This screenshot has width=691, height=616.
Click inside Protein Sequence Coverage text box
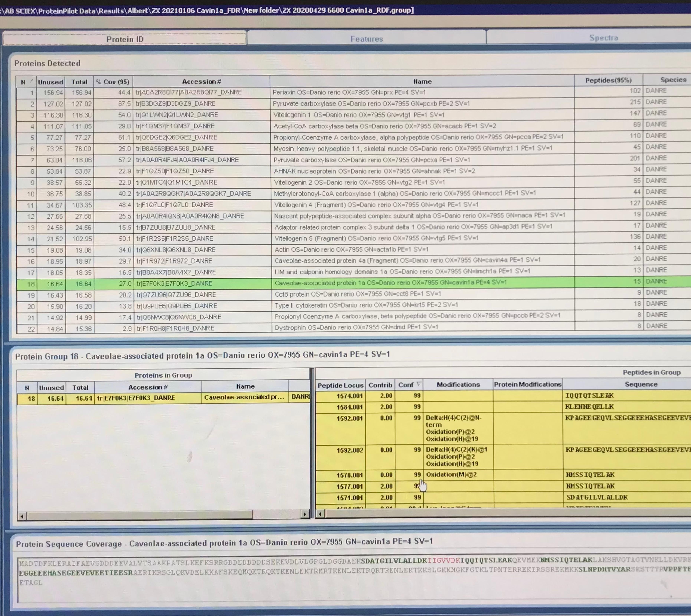click(x=354, y=579)
